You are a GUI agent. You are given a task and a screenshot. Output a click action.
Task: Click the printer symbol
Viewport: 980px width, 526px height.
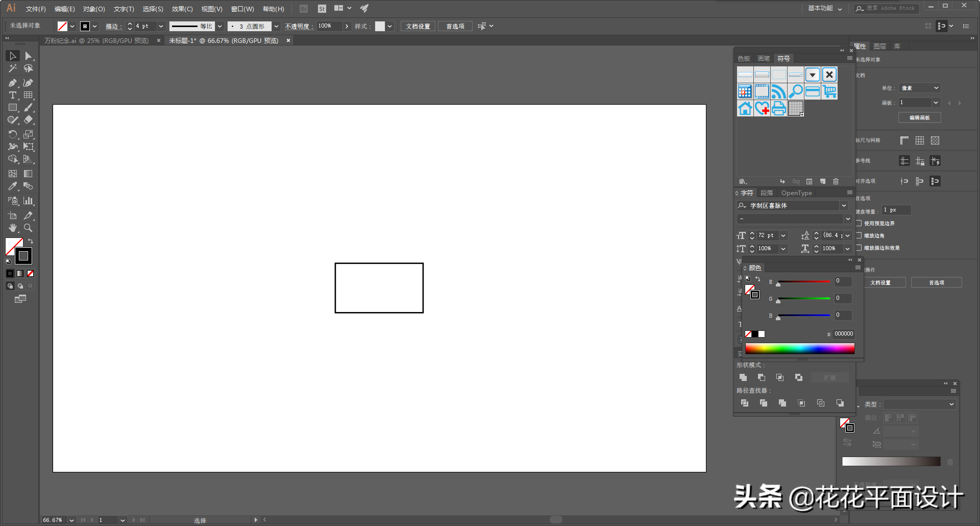click(779, 109)
